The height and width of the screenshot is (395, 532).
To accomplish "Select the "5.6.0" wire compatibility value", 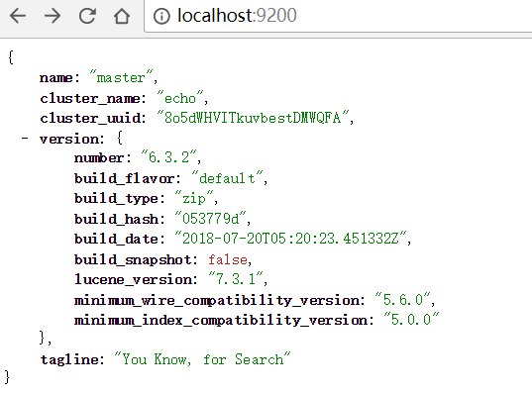I will tap(402, 299).
